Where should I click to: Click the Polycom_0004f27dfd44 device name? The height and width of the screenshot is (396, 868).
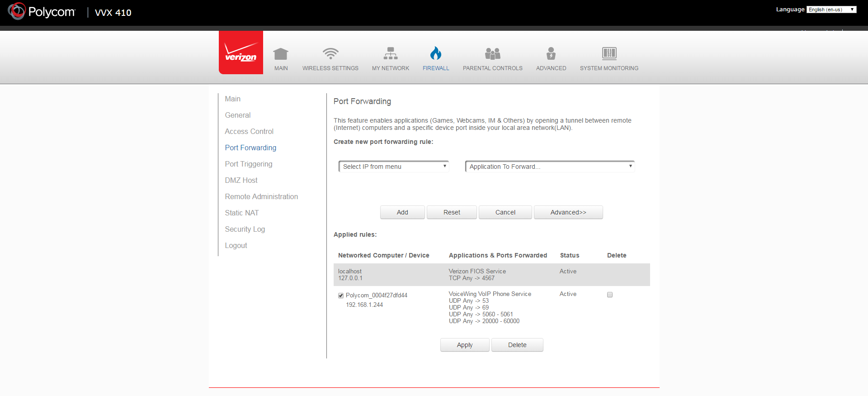click(377, 295)
